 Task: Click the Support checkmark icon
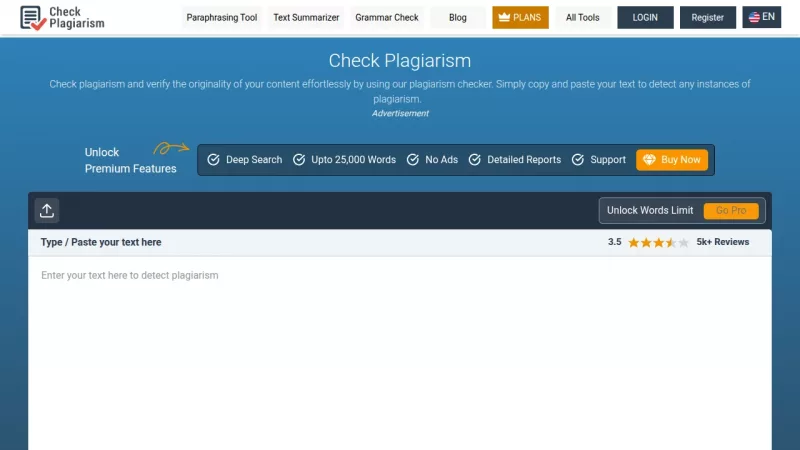[578, 160]
